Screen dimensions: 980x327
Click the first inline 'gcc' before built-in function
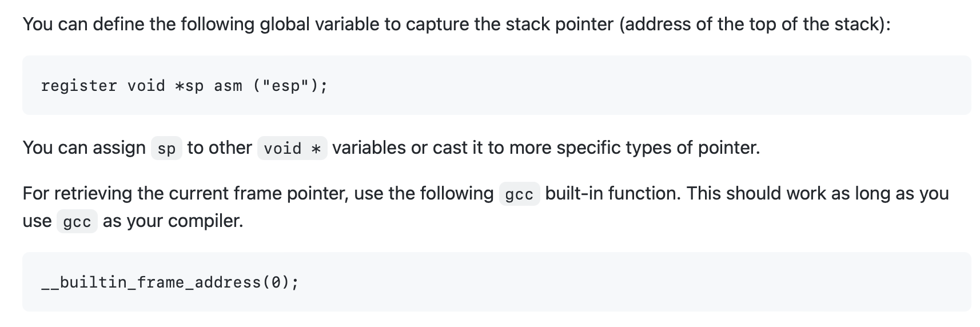(519, 194)
